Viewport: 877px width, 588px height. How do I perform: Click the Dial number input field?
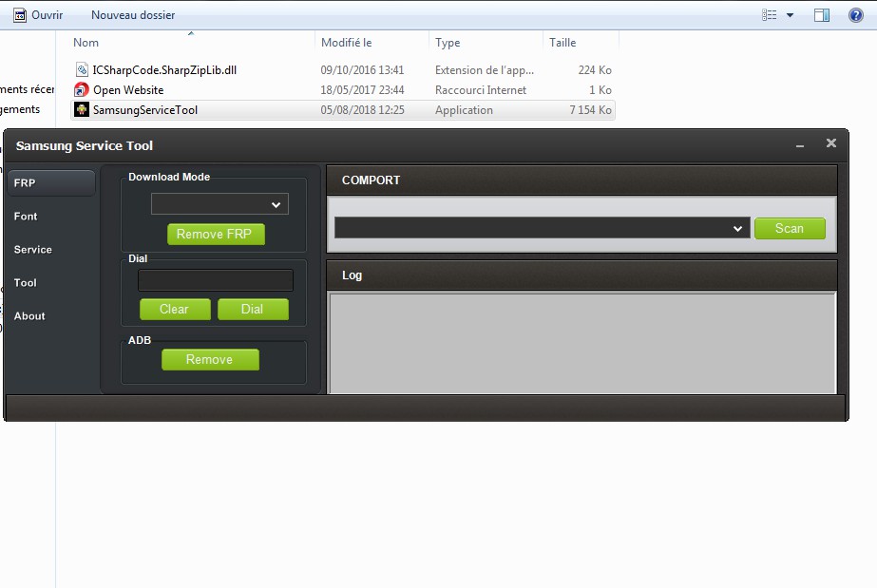click(216, 280)
